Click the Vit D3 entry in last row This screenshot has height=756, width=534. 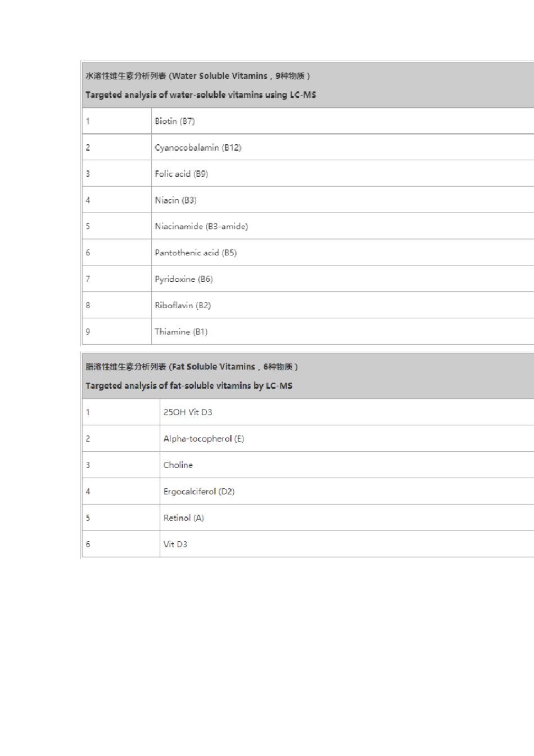175,544
